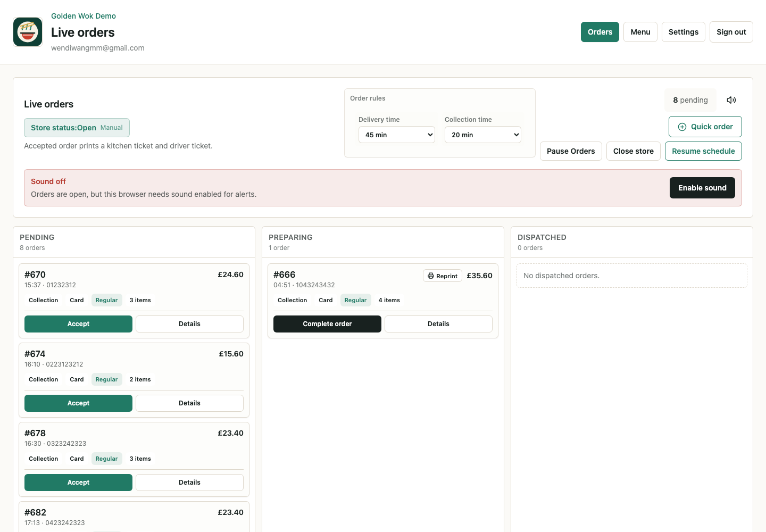Click the Collection tag on order #678
Screen dimensions: 766x532
(x=43, y=459)
